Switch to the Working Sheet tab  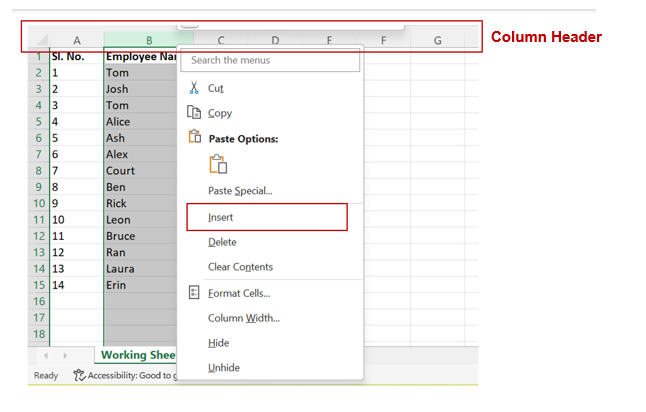coord(136,355)
